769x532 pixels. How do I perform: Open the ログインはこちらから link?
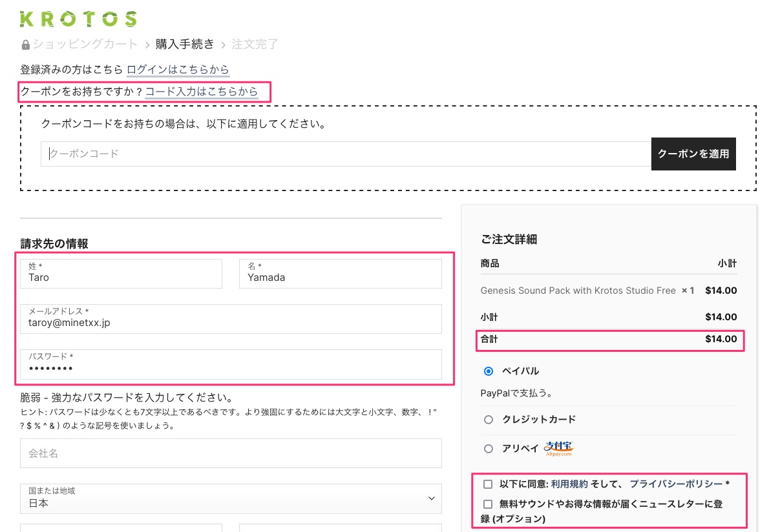(178, 70)
